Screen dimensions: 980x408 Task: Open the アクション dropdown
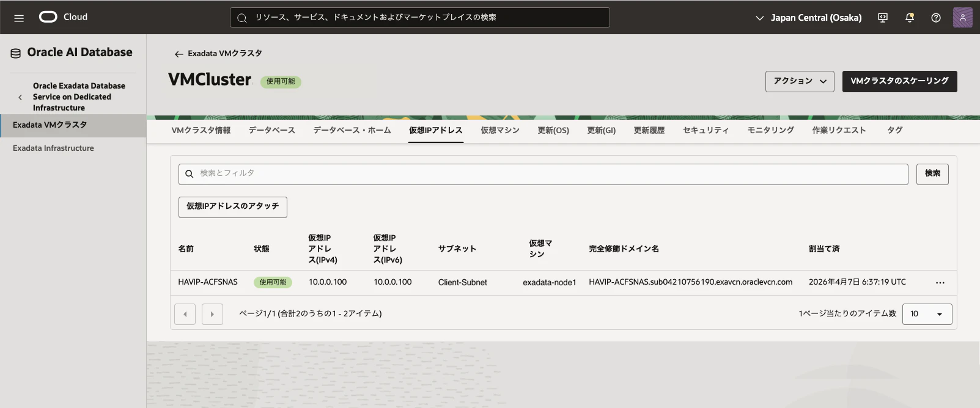[800, 81]
